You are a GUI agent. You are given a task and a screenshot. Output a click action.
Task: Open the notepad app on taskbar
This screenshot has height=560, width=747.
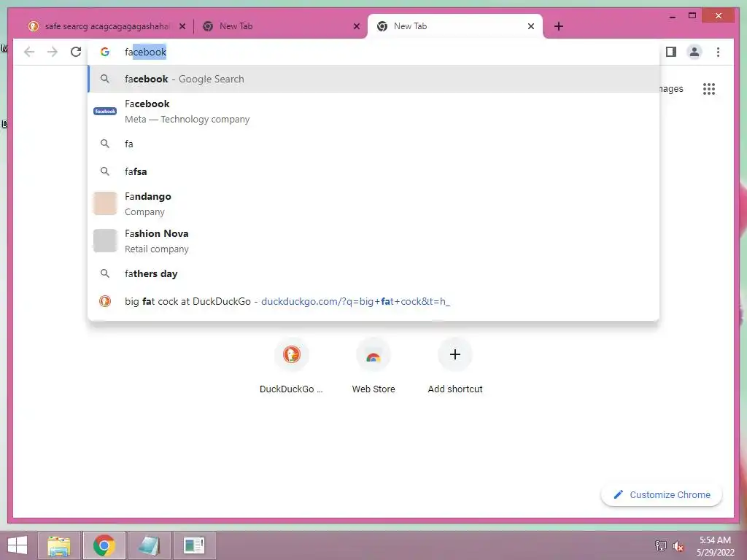tap(149, 545)
